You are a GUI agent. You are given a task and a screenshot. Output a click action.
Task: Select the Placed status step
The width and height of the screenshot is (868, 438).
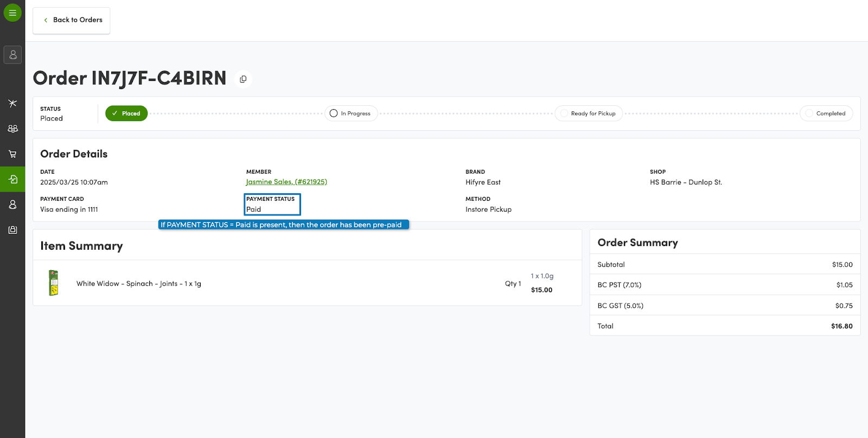pyautogui.click(x=126, y=113)
